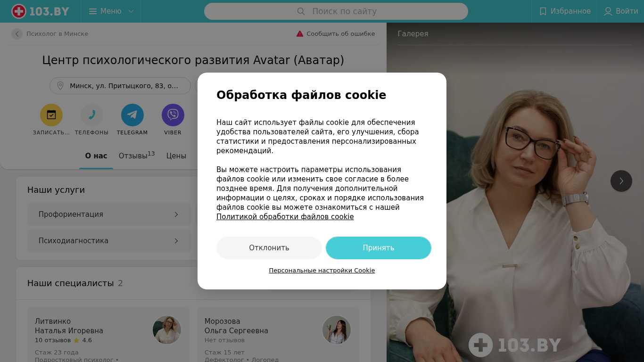Viewport: 644px width, 362px height.
Task: Show the next gallery photo arrow
Action: [x=621, y=181]
